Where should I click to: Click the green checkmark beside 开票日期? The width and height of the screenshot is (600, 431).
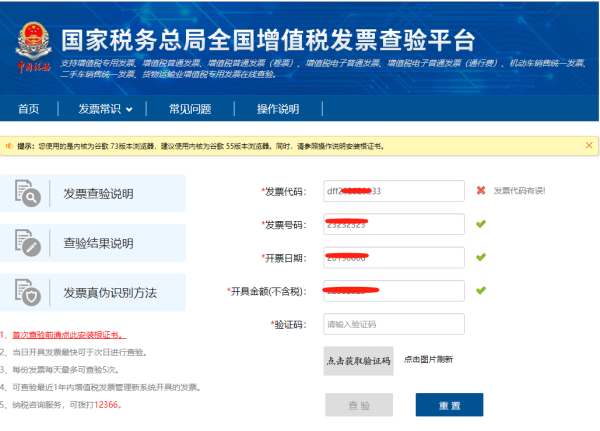[x=481, y=257]
